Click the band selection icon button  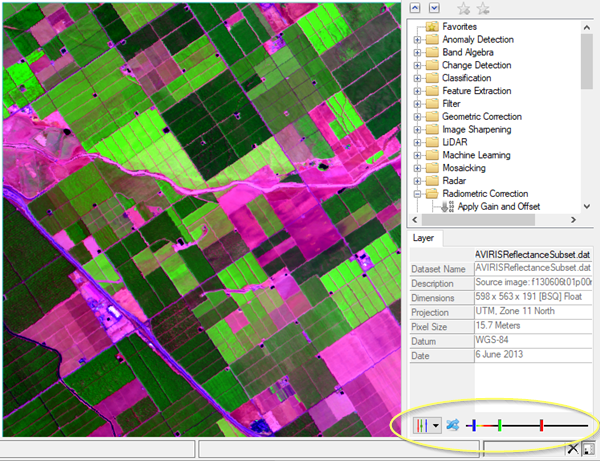click(x=420, y=425)
